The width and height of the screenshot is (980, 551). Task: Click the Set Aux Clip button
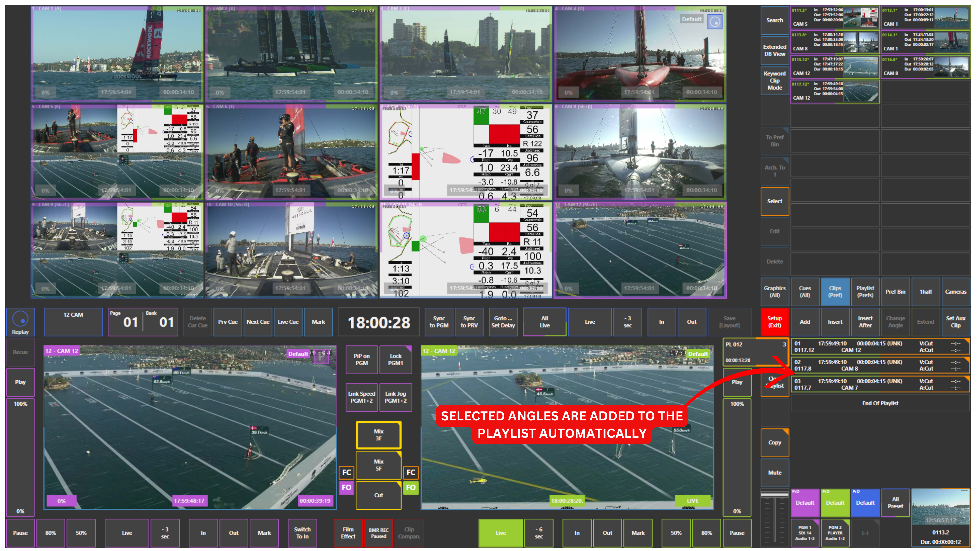tap(956, 322)
